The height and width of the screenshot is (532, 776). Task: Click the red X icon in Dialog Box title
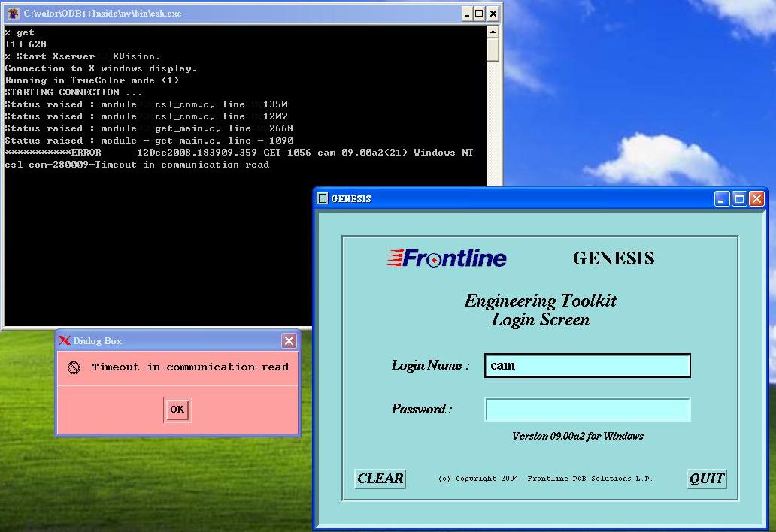65,340
